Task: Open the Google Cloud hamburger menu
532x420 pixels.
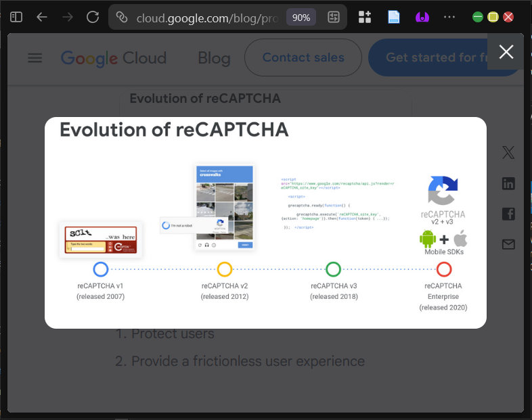Action: [x=35, y=58]
